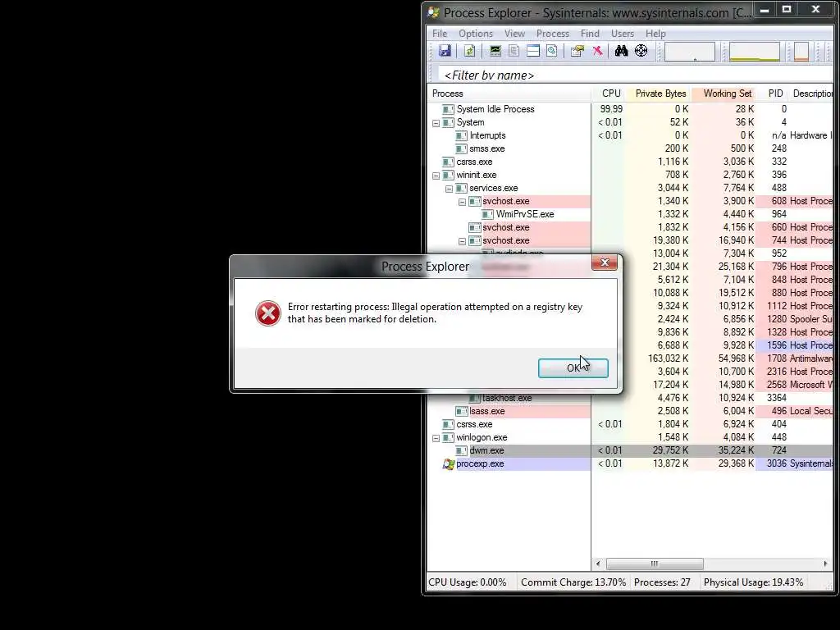Image resolution: width=840 pixels, height=630 pixels.
Task: Click the WmiPrvSE.exe process icon
Action: 487,214
